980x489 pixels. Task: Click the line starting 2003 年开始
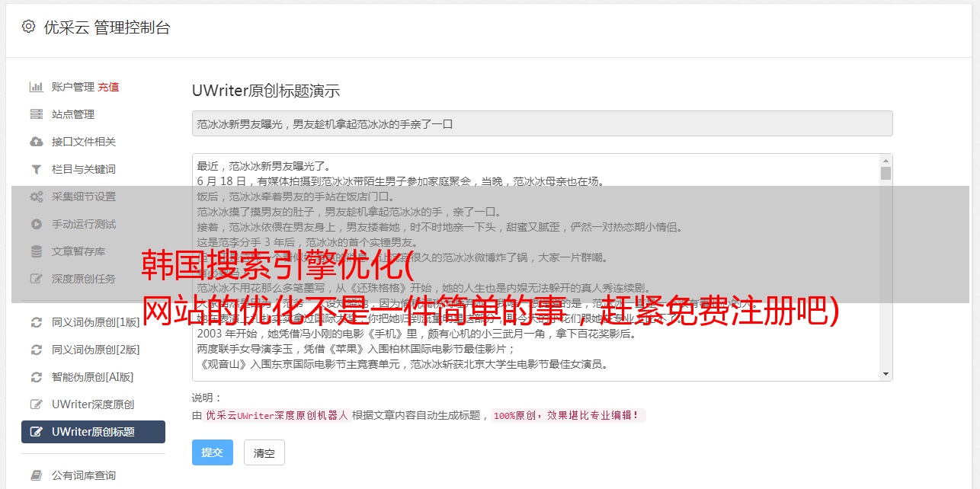point(416,334)
